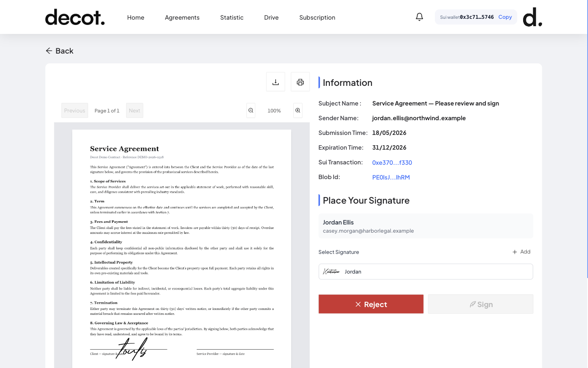Click the submission date 18/05/2026
588x368 pixels.
pos(389,133)
